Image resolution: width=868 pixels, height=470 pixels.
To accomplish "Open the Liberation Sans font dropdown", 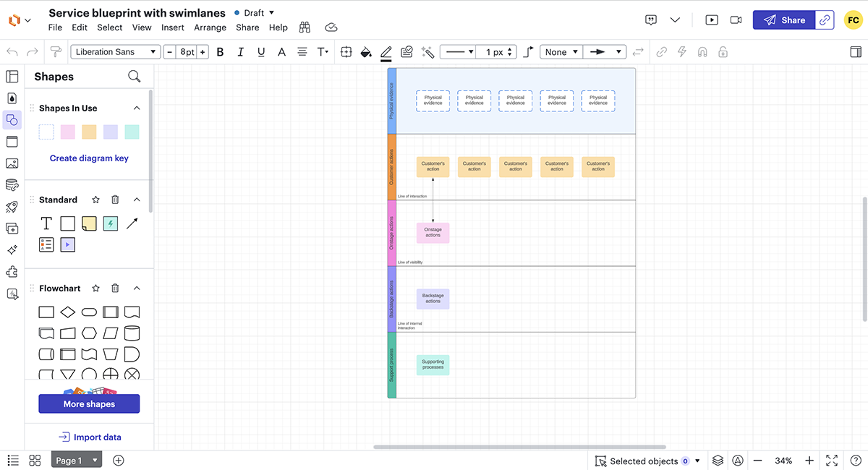I will click(116, 51).
